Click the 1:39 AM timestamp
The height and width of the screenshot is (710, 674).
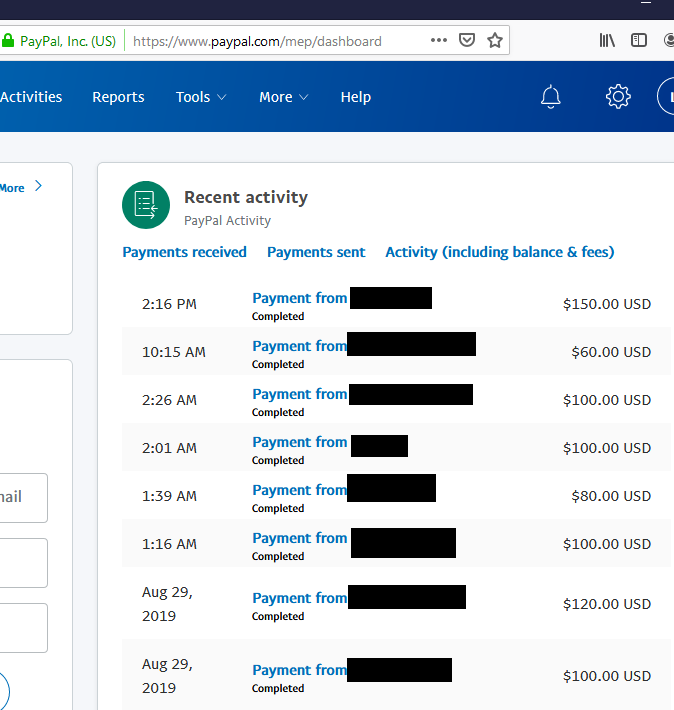coord(169,496)
